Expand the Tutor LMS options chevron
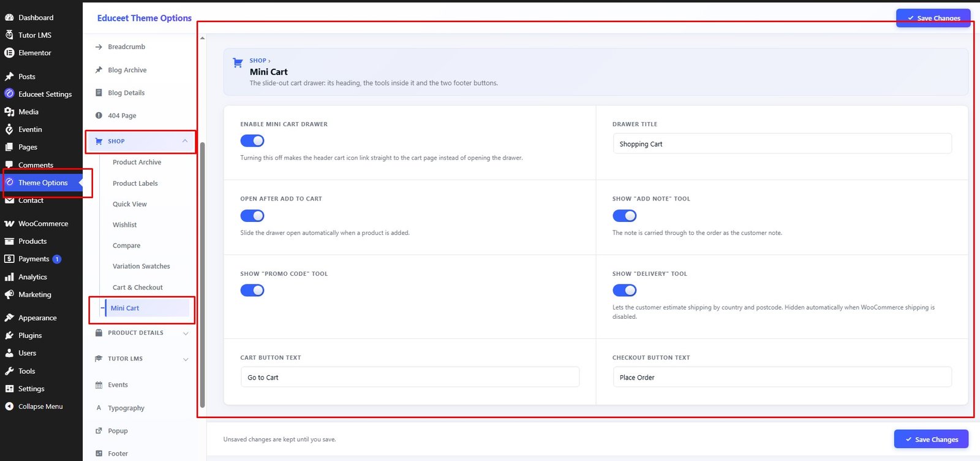The image size is (980, 461). click(x=186, y=359)
